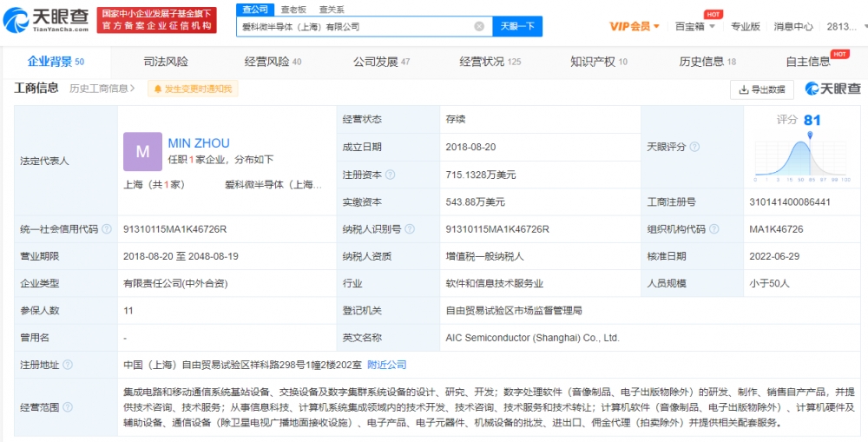This screenshot has height=442, width=868.
Task: Switch to the 查老板 search tab
Action: [293, 9]
